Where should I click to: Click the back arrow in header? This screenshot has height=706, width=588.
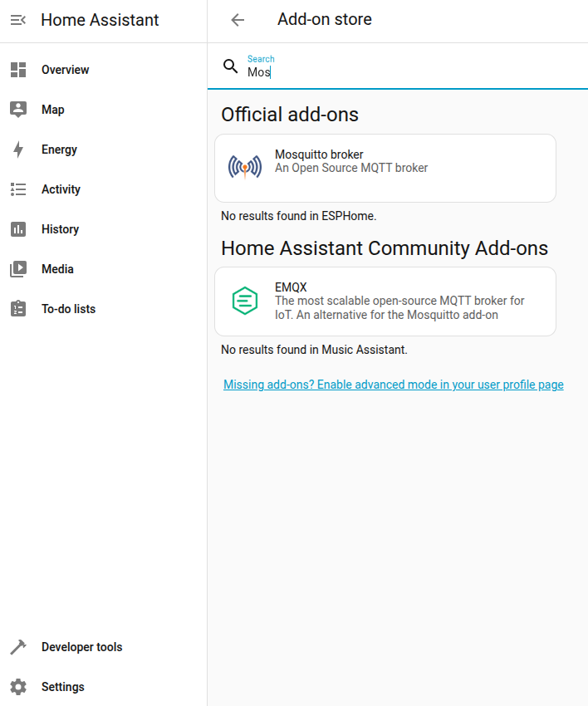[x=238, y=20]
